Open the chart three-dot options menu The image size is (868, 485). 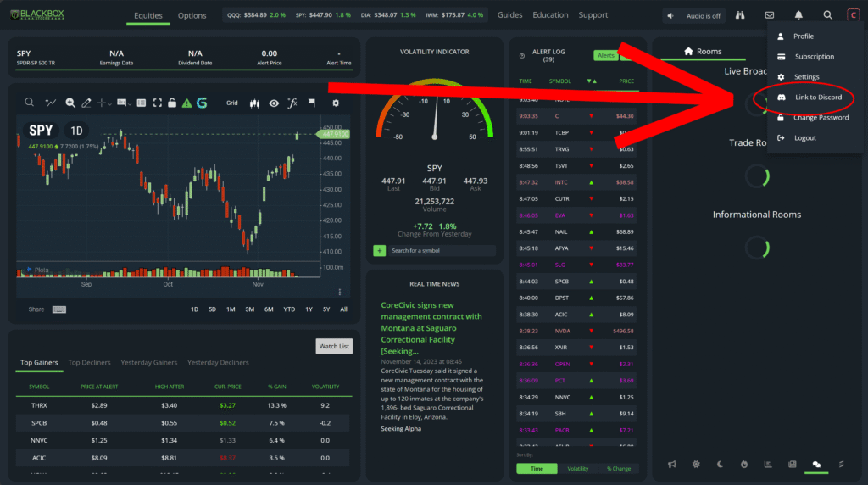click(x=340, y=292)
